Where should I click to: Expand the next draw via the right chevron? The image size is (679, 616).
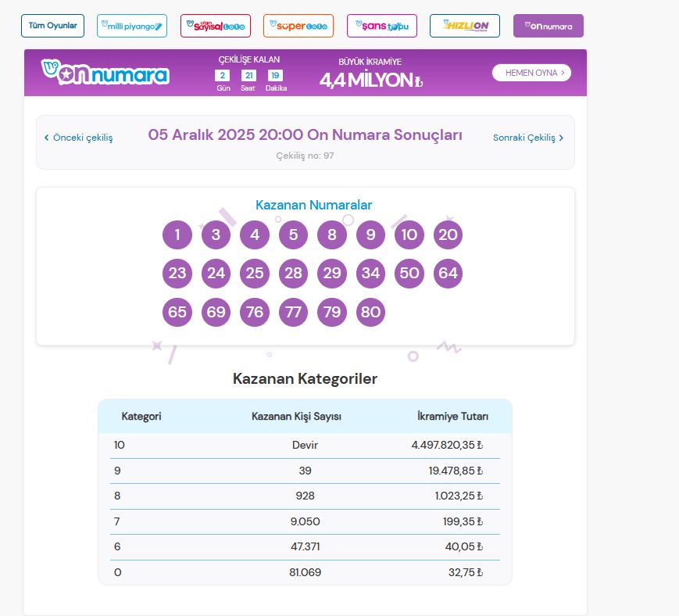click(x=562, y=136)
